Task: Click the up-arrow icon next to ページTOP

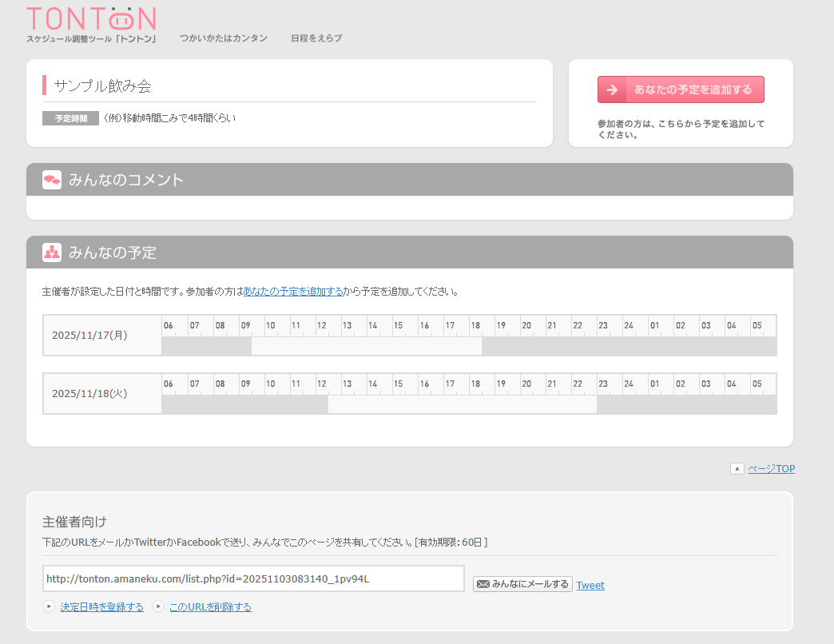Action: (x=737, y=468)
